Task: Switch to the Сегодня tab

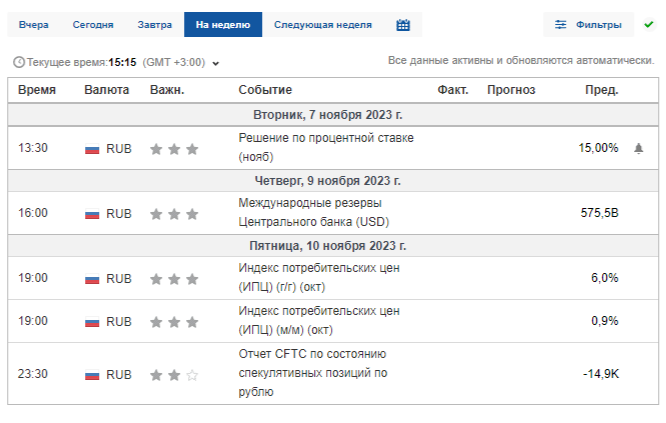Action: pos(93,24)
